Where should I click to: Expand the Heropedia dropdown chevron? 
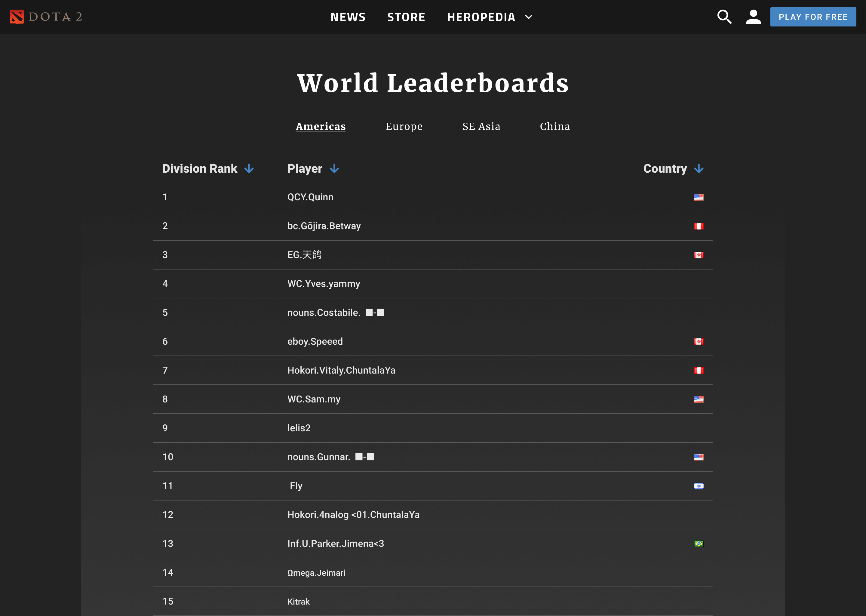click(x=529, y=17)
